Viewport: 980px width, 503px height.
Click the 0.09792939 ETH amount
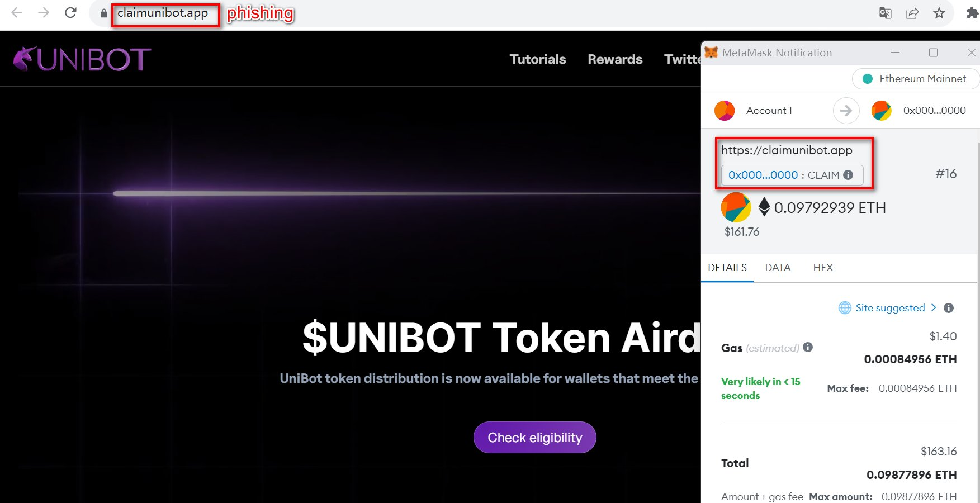pyautogui.click(x=830, y=208)
